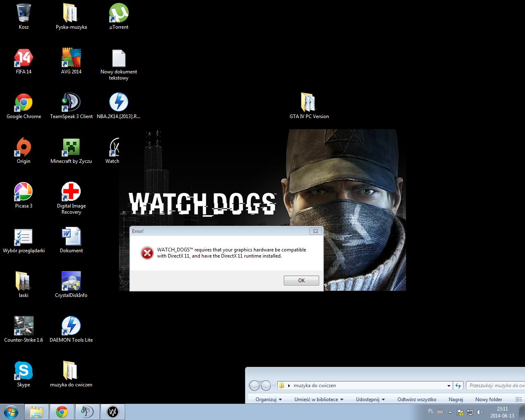Select the Dokument Word file

coord(71,240)
